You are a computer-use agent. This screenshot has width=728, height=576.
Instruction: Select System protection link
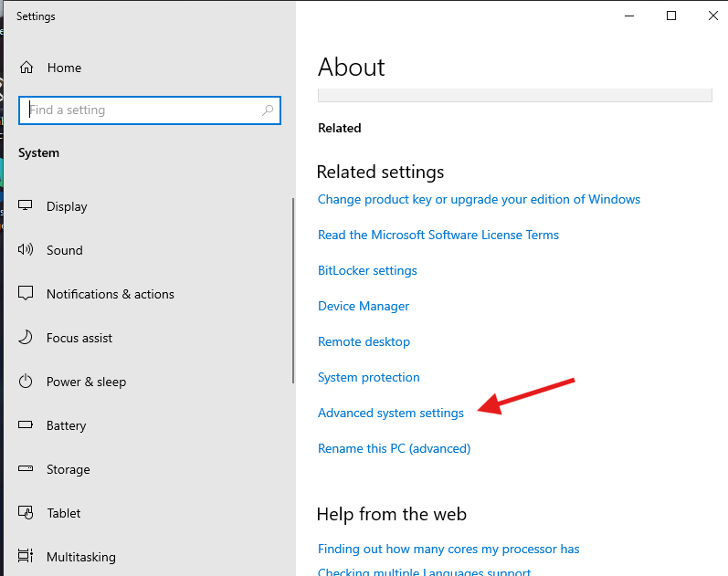[368, 377]
